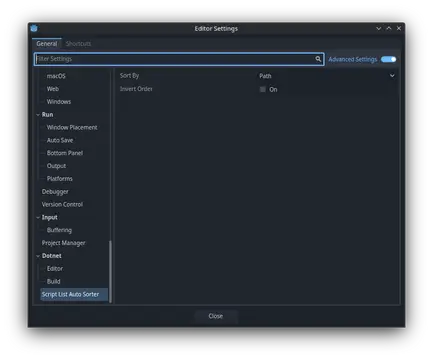Click the search magnifier icon in filter box
Screen dimensions: 433x360
point(318,59)
